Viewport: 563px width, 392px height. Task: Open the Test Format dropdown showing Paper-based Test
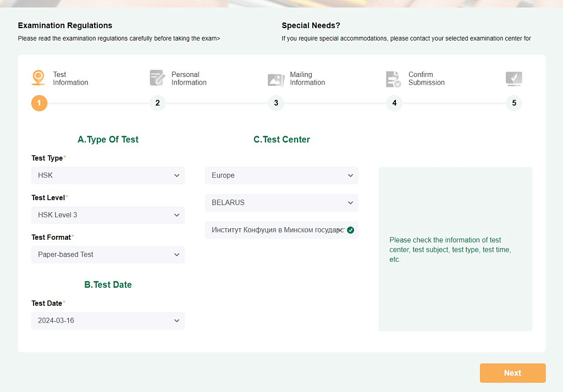(x=108, y=255)
